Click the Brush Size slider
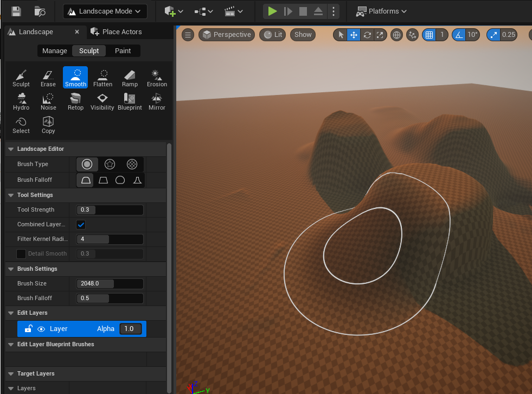The height and width of the screenshot is (394, 532). (x=110, y=284)
